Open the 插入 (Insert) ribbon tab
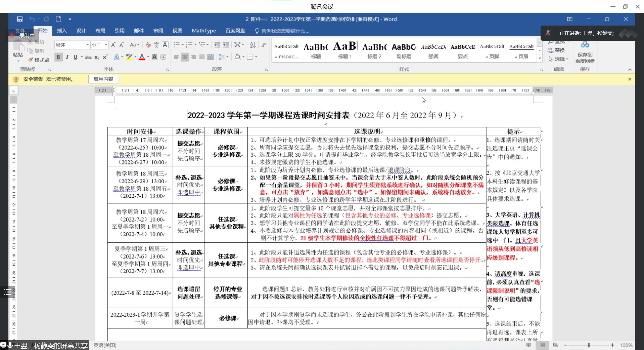 click(x=62, y=31)
